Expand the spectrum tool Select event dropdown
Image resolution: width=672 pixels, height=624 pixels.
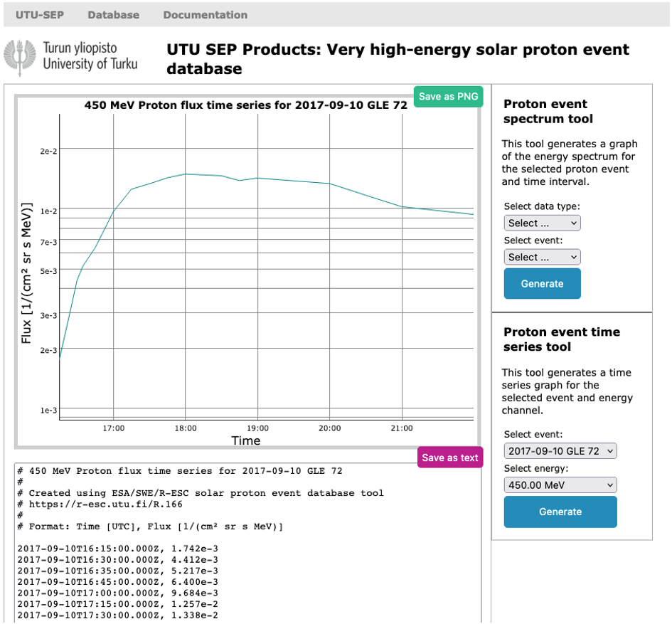pos(542,257)
